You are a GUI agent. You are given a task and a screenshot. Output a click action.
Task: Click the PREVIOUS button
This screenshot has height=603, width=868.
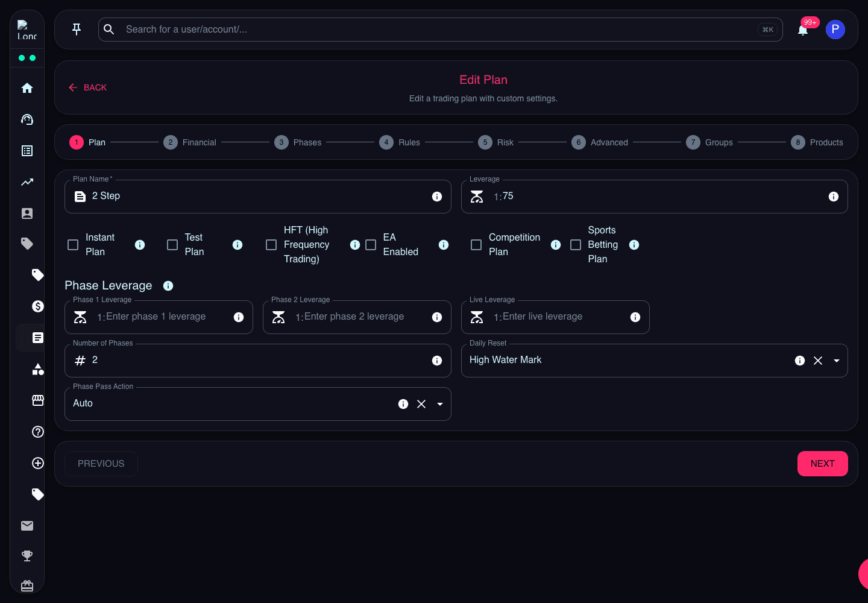101,464
